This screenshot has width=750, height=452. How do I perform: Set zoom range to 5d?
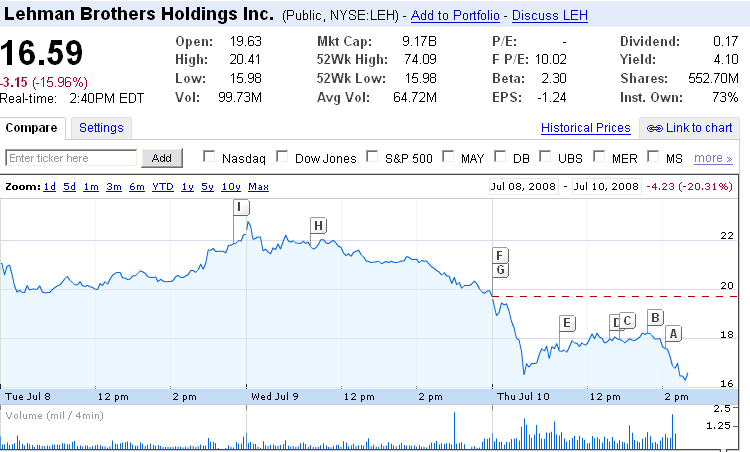point(69,187)
